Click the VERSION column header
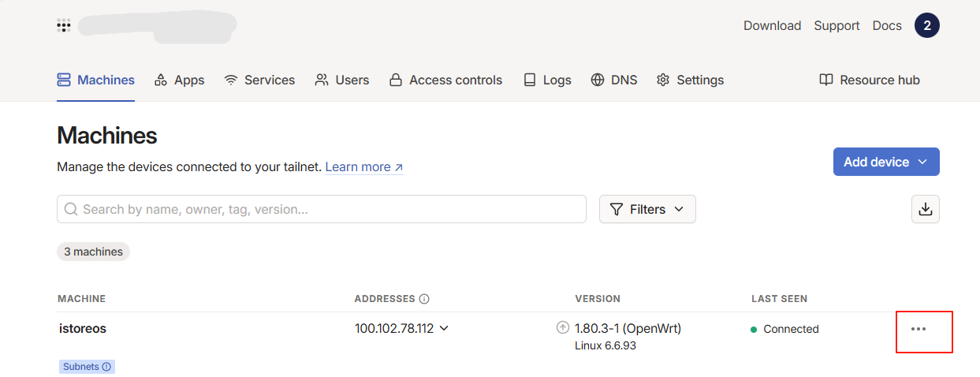This screenshot has height=377, width=980. [x=598, y=299]
